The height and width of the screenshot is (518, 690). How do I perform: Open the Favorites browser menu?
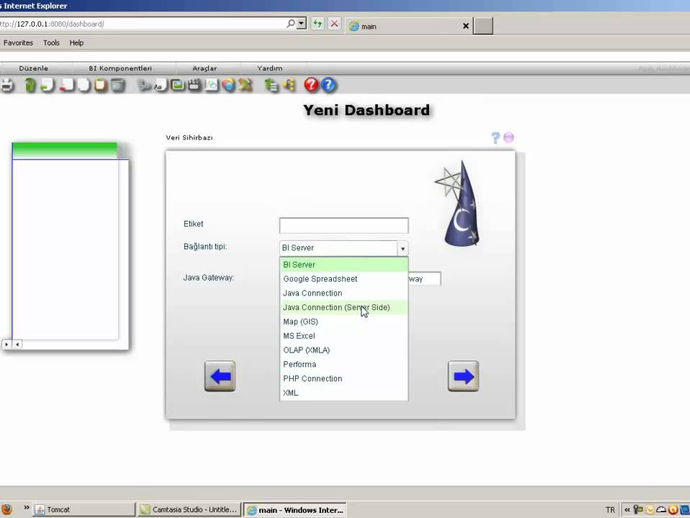[18, 43]
